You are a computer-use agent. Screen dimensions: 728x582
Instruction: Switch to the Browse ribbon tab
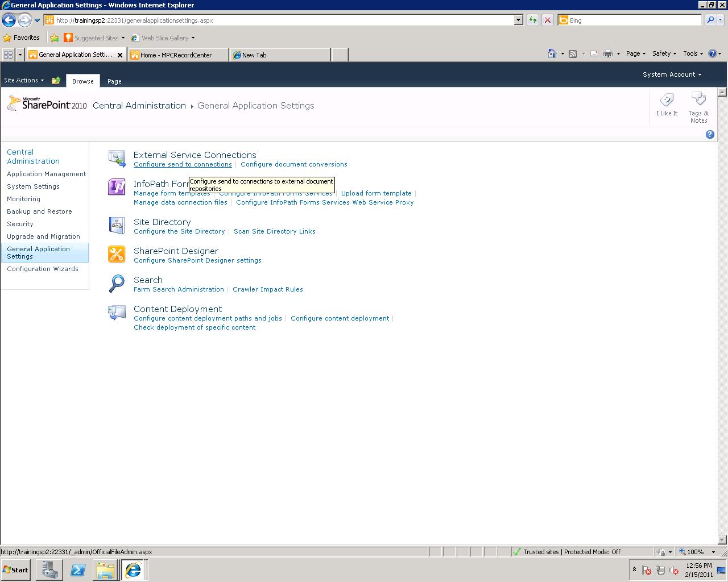point(83,81)
